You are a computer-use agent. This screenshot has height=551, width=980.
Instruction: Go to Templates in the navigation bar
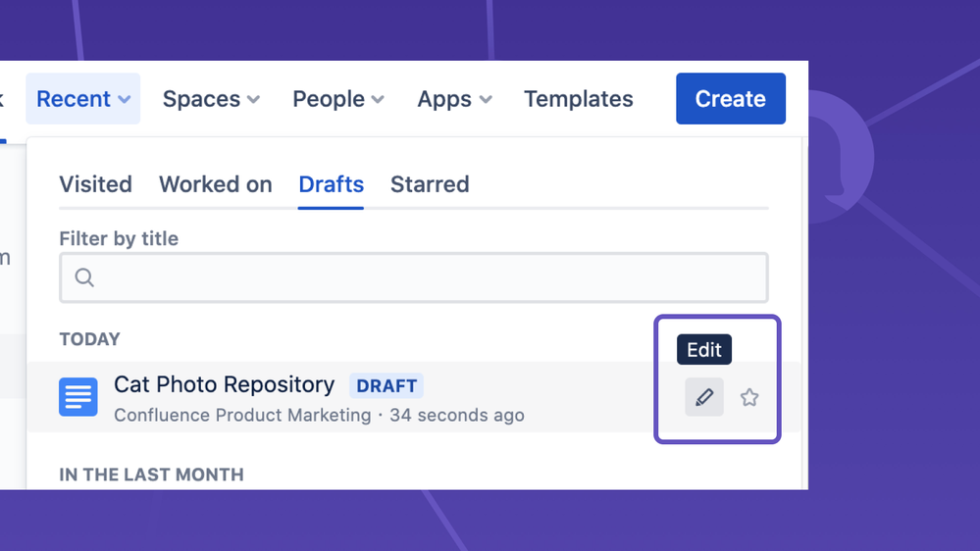point(578,99)
